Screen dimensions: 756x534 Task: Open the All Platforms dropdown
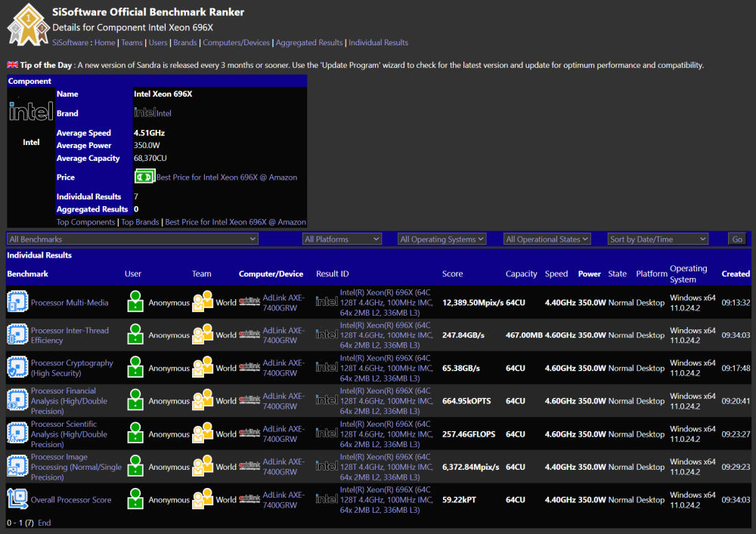coord(342,238)
